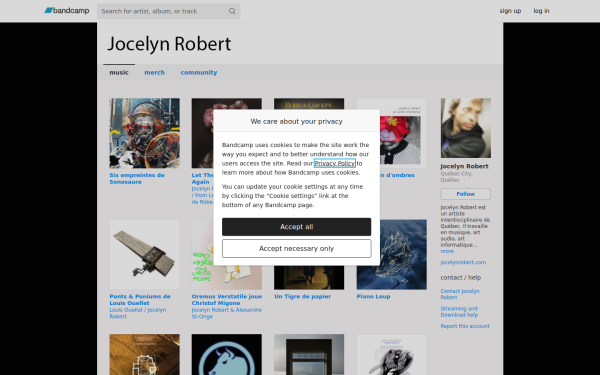Follow Jocelyn Robert
The image size is (600, 375).
coord(466,194)
